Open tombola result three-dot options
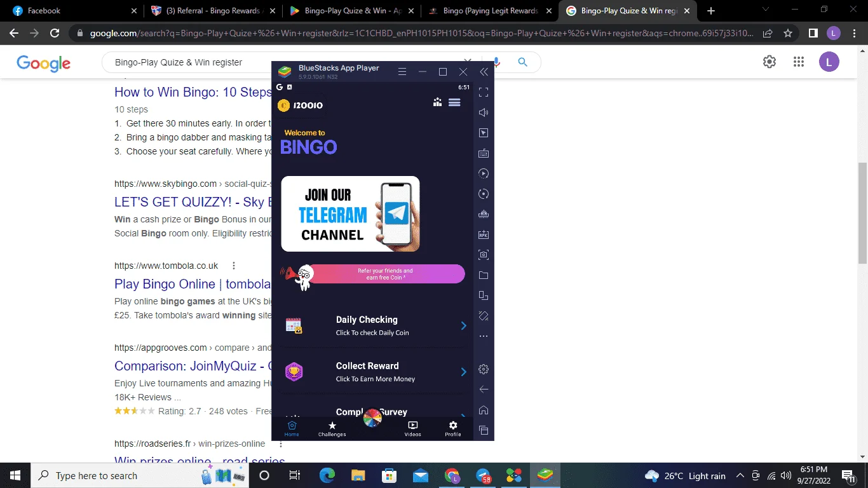The width and height of the screenshot is (868, 488). (x=234, y=266)
